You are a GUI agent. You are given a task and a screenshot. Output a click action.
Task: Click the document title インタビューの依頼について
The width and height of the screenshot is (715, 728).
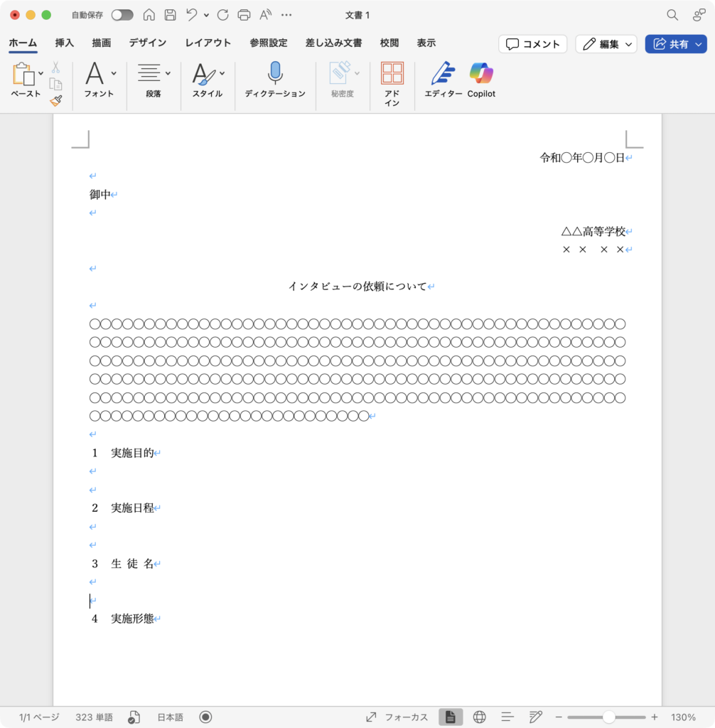click(357, 287)
